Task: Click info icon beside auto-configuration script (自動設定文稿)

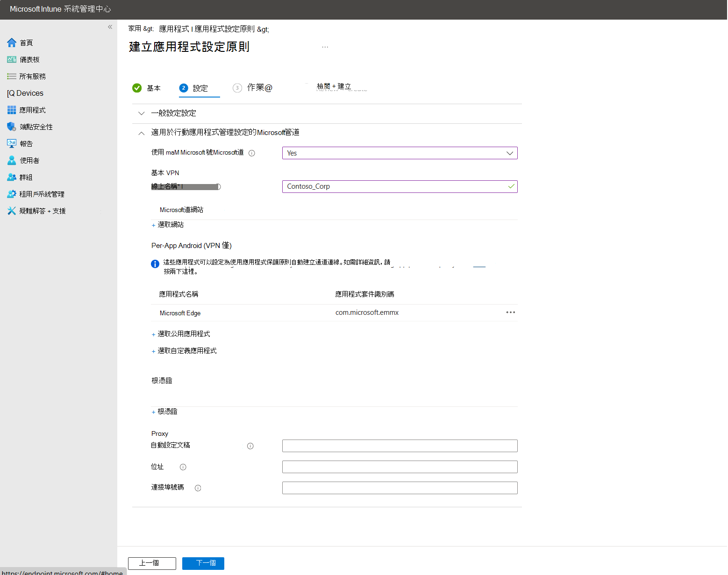Action: point(250,446)
